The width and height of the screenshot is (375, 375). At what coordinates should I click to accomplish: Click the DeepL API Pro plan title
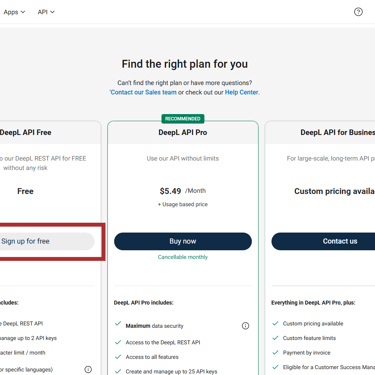(x=183, y=132)
